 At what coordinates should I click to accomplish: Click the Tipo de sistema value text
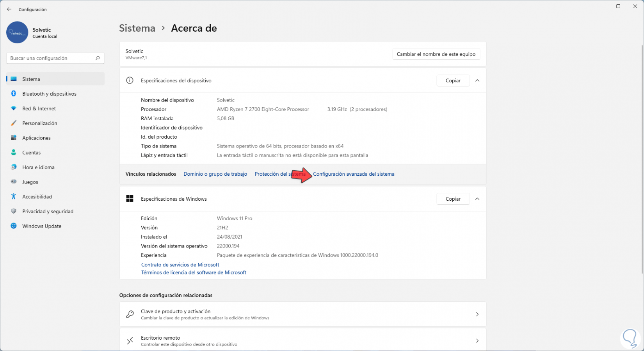point(280,146)
